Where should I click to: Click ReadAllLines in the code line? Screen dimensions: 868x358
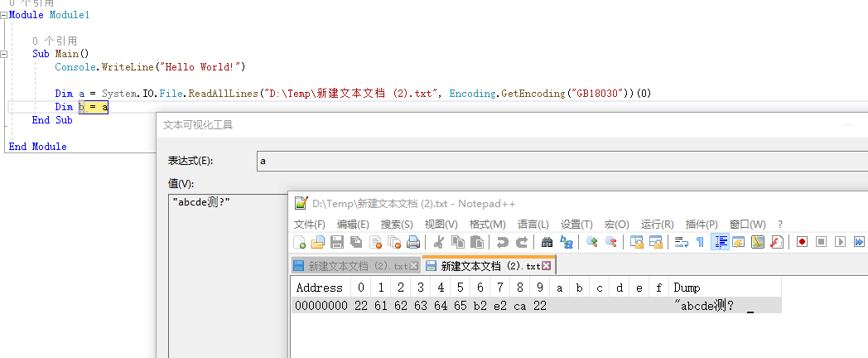pyautogui.click(x=224, y=94)
